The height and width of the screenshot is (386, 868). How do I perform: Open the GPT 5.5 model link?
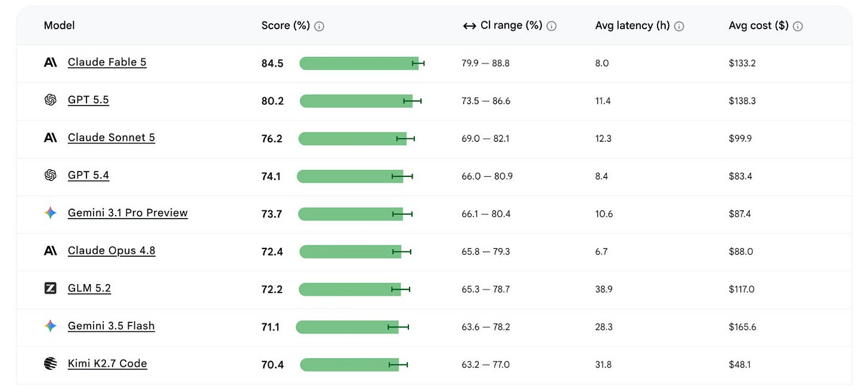(x=88, y=100)
